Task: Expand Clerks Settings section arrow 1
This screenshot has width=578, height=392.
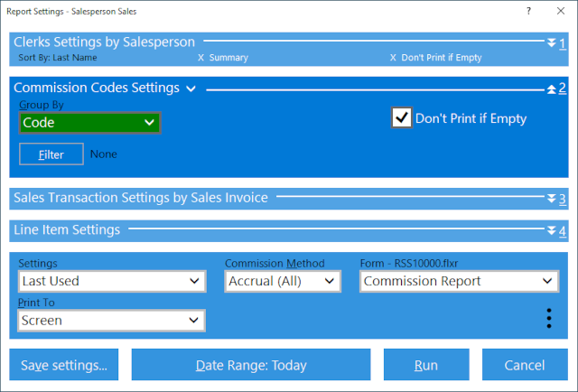Action: pyautogui.click(x=556, y=42)
